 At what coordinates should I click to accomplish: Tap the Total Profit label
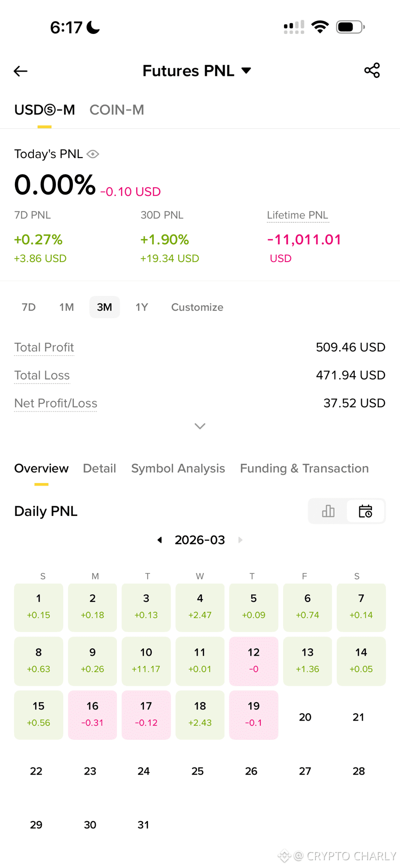[x=44, y=347]
